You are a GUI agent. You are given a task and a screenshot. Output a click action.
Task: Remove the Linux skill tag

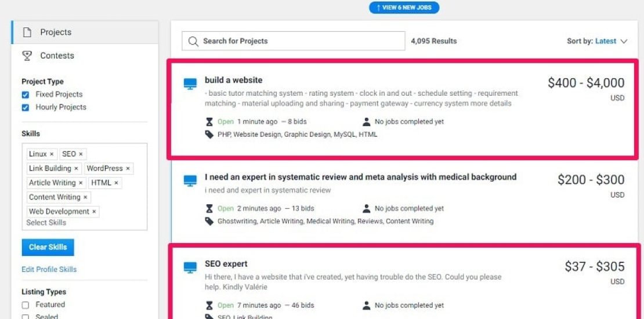pyautogui.click(x=52, y=154)
